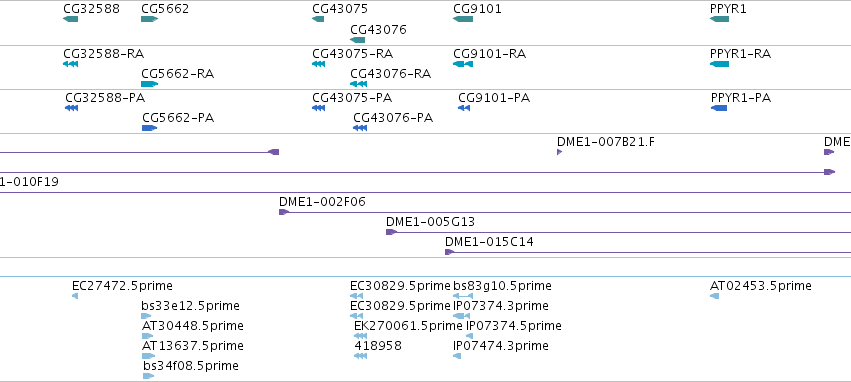This screenshot has height=382, width=851.
Task: Select the CG43075-PA protein glyph
Action: tap(319, 108)
